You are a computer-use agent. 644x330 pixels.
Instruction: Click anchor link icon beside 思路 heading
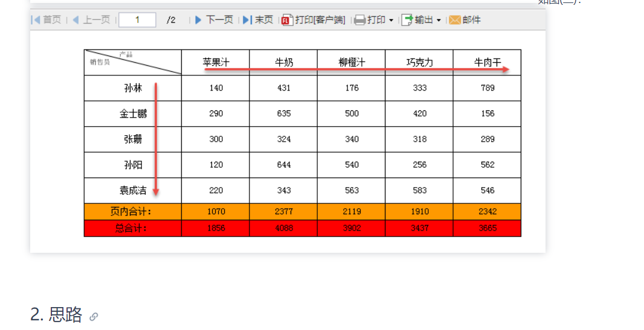[x=94, y=317]
